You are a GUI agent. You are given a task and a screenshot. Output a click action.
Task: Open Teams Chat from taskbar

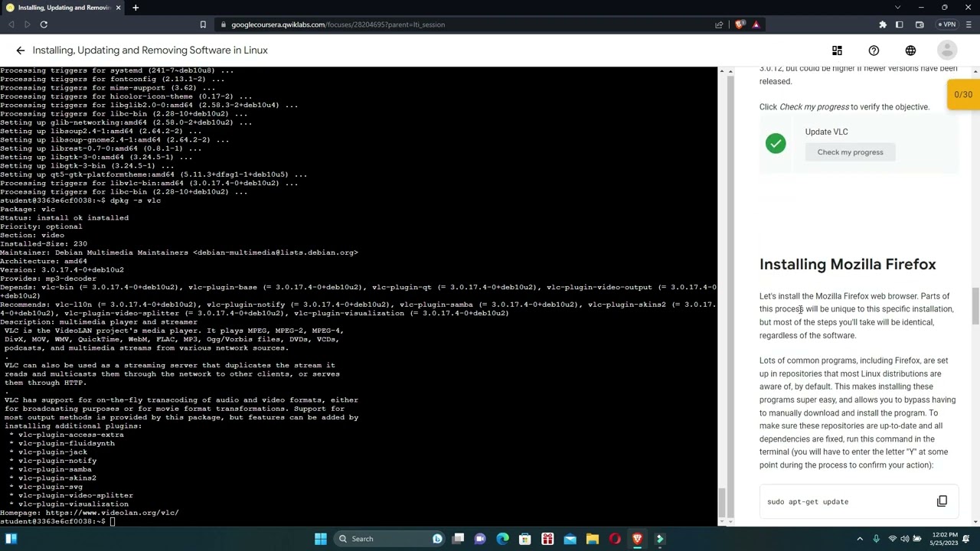click(480, 539)
